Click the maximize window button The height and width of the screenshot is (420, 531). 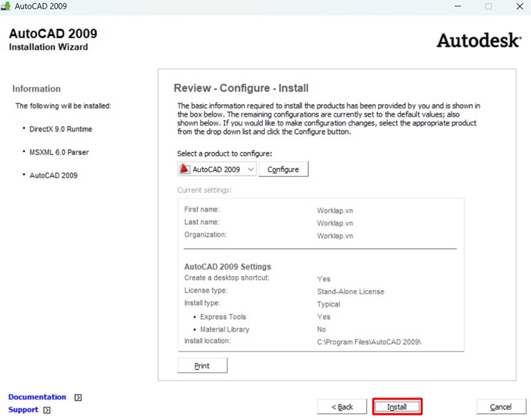pyautogui.click(x=489, y=7)
